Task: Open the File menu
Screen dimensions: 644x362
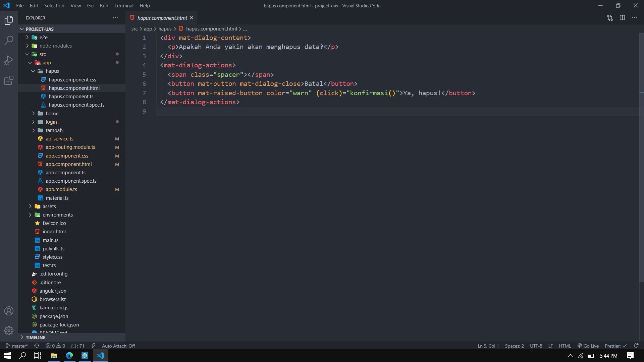Action: click(20, 6)
